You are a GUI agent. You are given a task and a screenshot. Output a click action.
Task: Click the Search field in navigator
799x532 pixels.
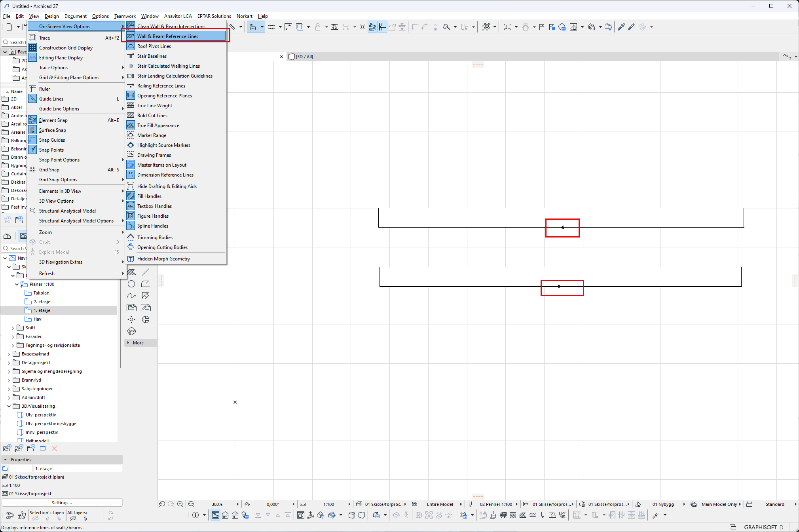pyautogui.click(x=17, y=249)
